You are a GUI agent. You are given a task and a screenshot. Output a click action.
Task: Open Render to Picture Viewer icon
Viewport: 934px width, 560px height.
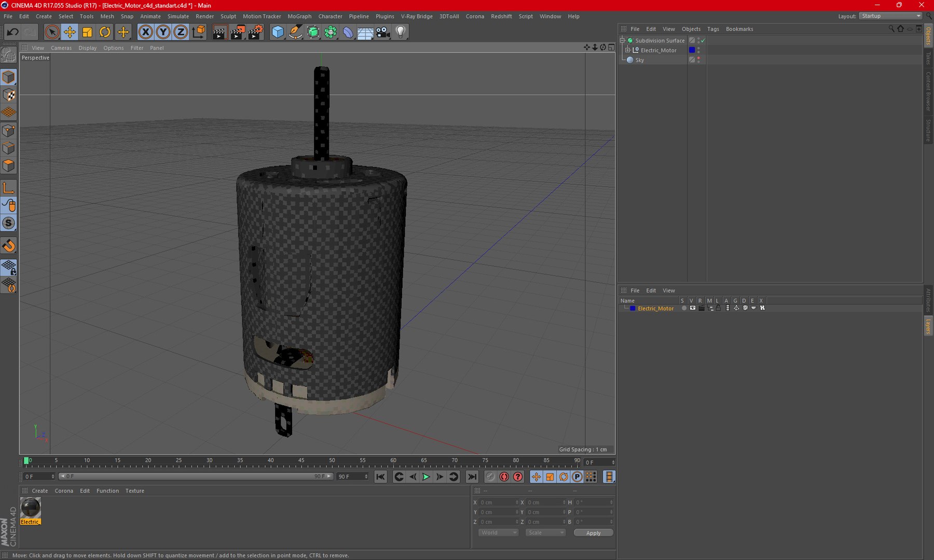(x=237, y=32)
